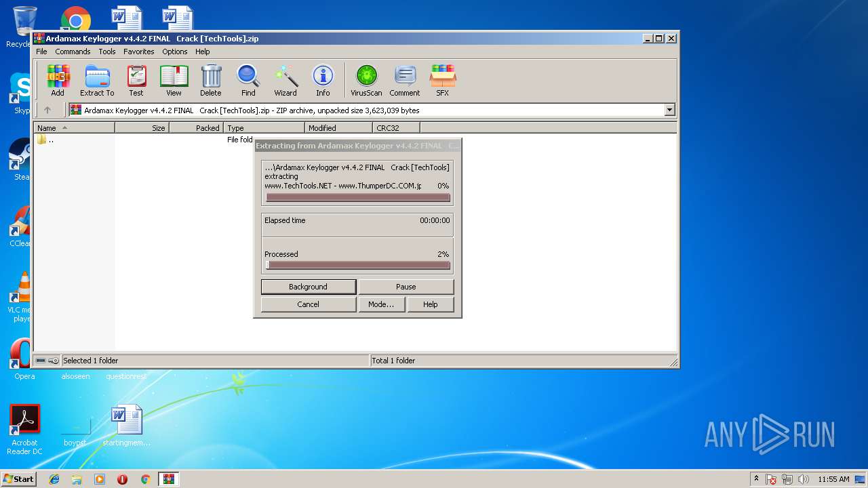Viewport: 868px width, 488px height.
Task: Open the View tool
Action: pos(174,81)
